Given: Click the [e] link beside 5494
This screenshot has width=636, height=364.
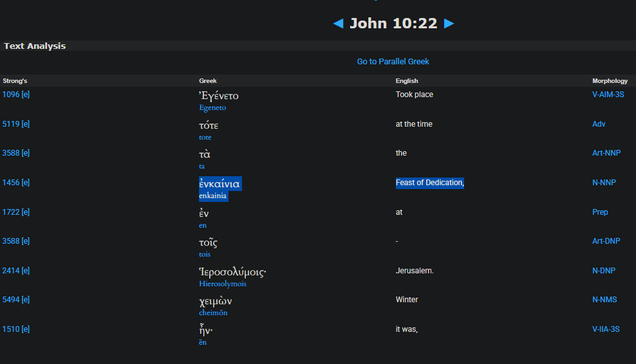Looking at the screenshot, I should tap(26, 300).
